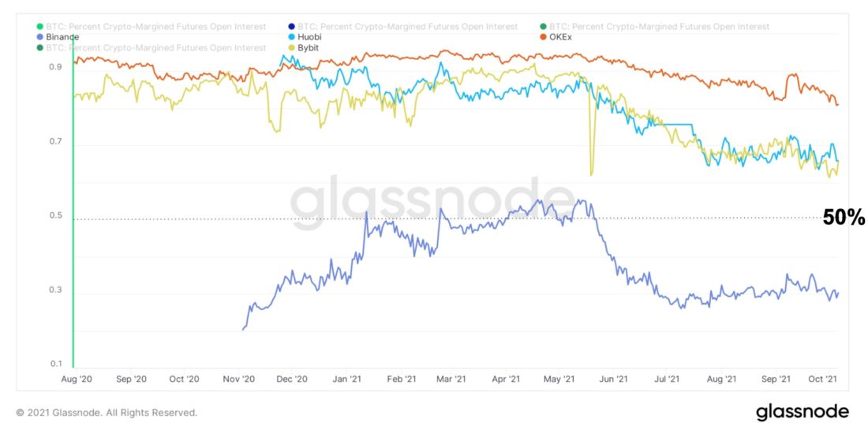Click the Bybit yellow legend dot
This screenshot has height=434, width=868.
pos(291,47)
